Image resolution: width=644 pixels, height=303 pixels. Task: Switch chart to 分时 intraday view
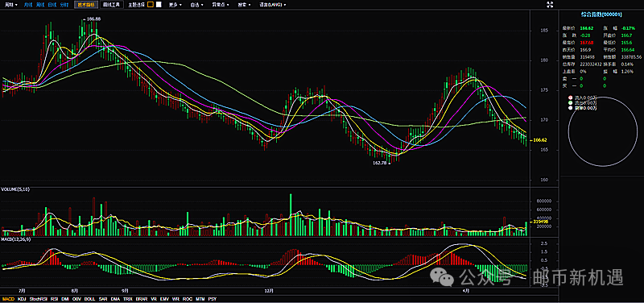click(x=64, y=5)
